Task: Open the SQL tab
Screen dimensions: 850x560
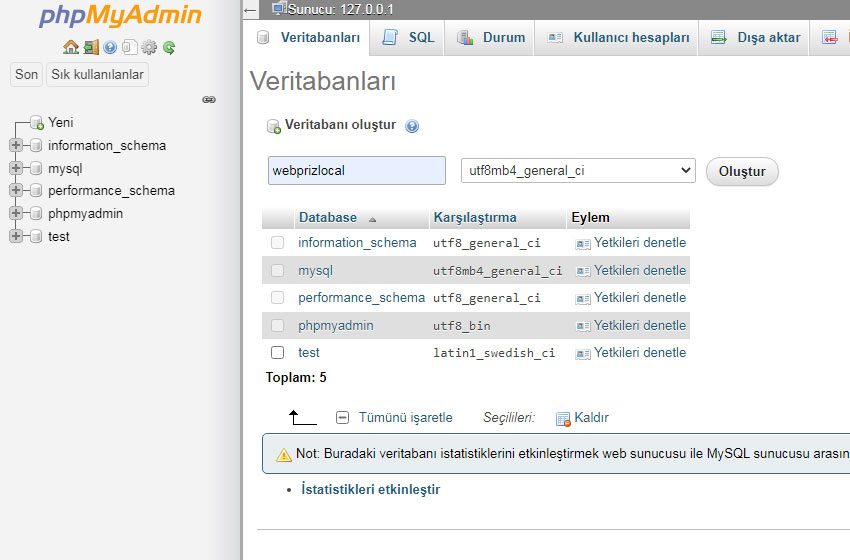Action: [x=408, y=37]
